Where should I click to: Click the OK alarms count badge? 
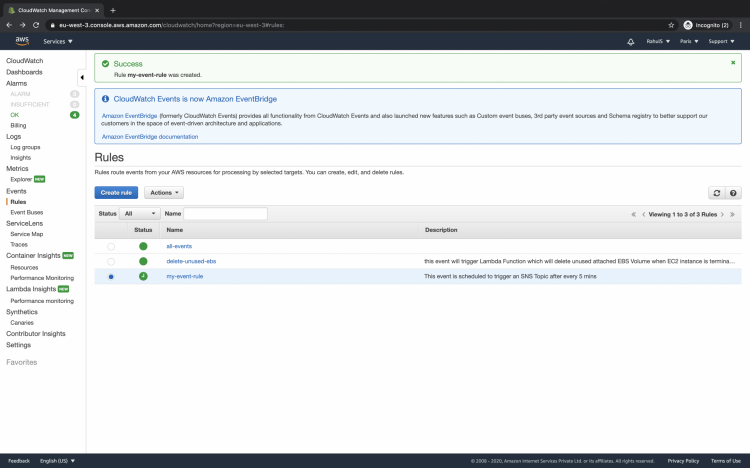75,115
